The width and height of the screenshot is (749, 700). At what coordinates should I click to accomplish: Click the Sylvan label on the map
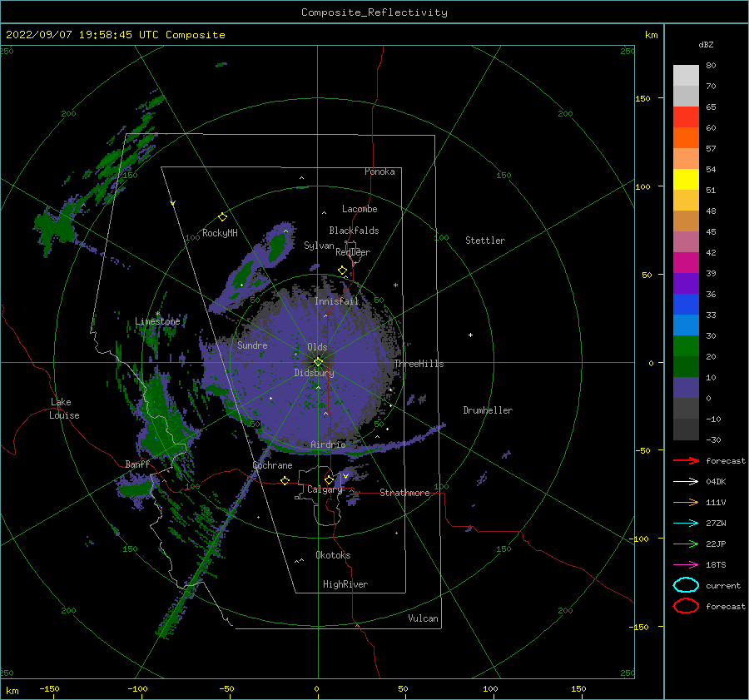319,246
